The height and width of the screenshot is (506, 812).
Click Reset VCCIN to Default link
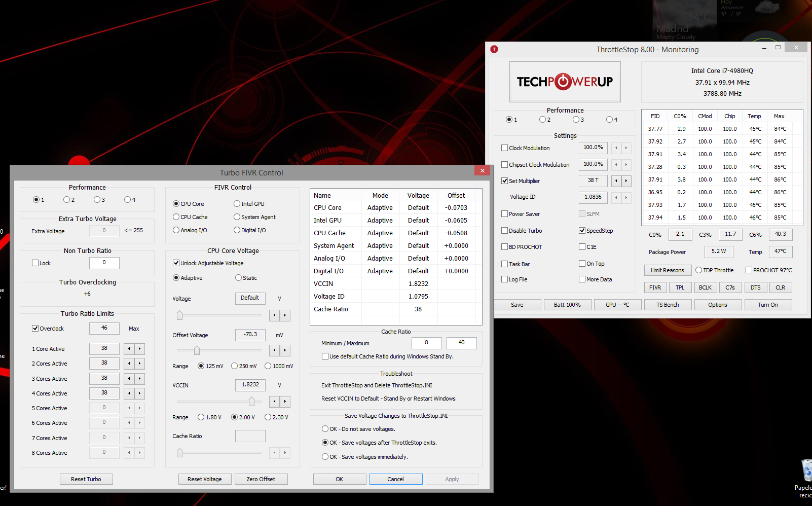click(x=388, y=399)
